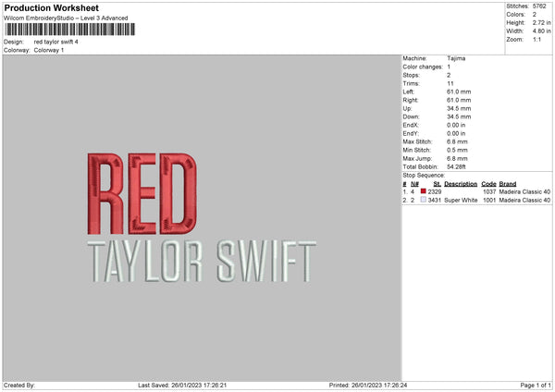Click 'Super White' description in row 2
Screen dimensions: 555x392
coord(461,201)
